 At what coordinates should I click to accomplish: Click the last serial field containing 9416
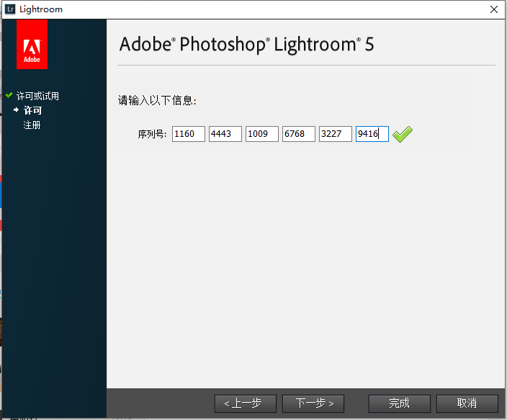tap(372, 134)
